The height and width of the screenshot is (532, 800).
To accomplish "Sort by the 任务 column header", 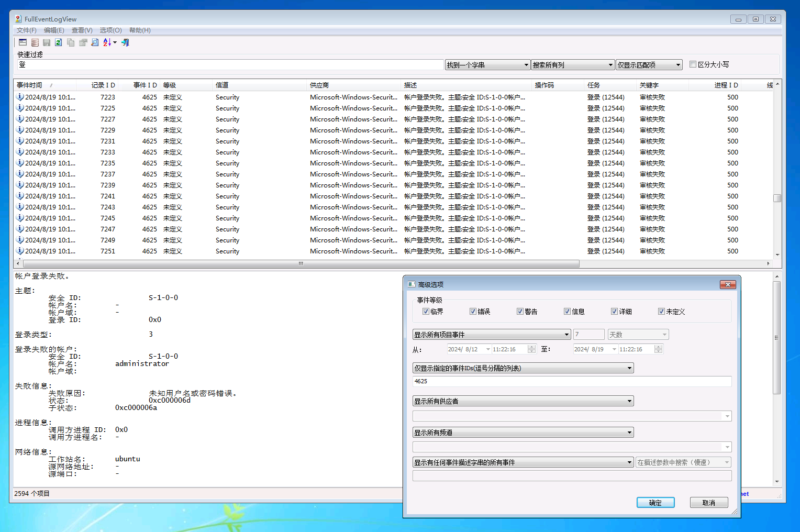I will tap(610, 85).
